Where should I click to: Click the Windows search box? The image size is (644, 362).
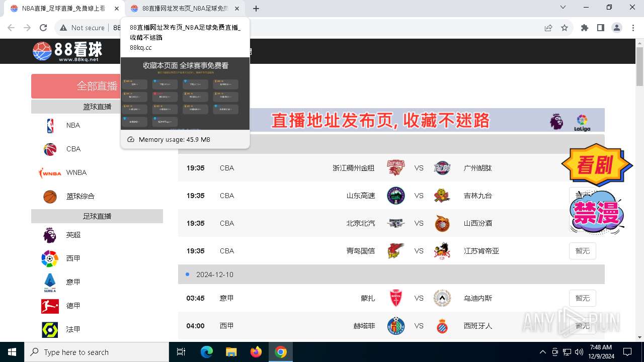tap(97, 352)
